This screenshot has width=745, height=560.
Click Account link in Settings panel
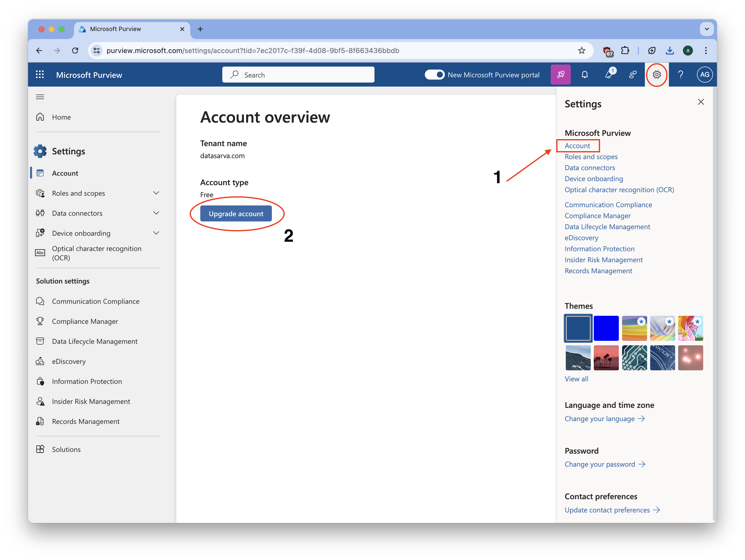pyautogui.click(x=577, y=146)
